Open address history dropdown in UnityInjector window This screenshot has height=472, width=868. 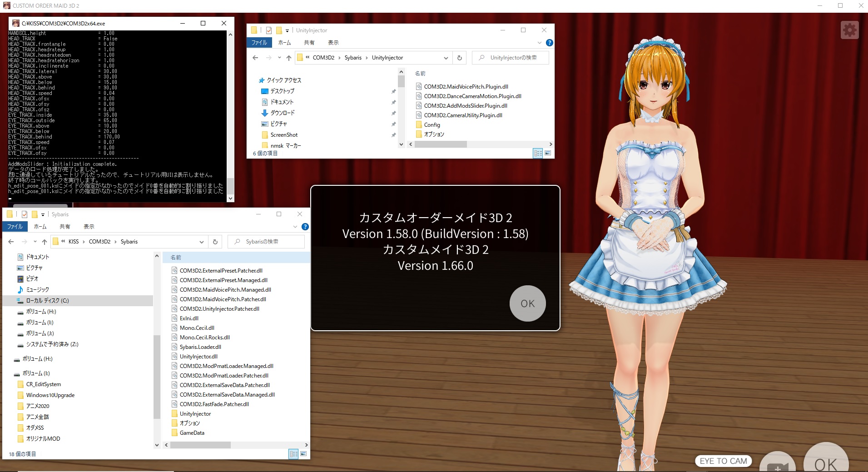(446, 58)
